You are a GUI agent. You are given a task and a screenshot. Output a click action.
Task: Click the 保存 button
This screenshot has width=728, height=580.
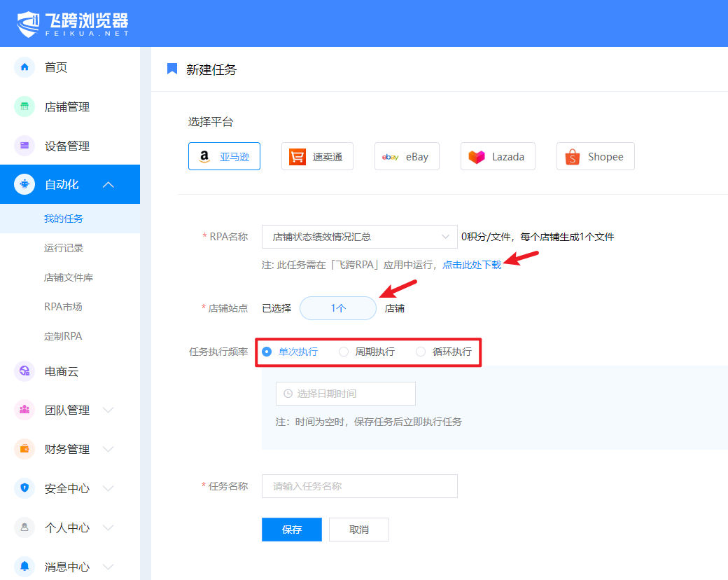(x=291, y=530)
